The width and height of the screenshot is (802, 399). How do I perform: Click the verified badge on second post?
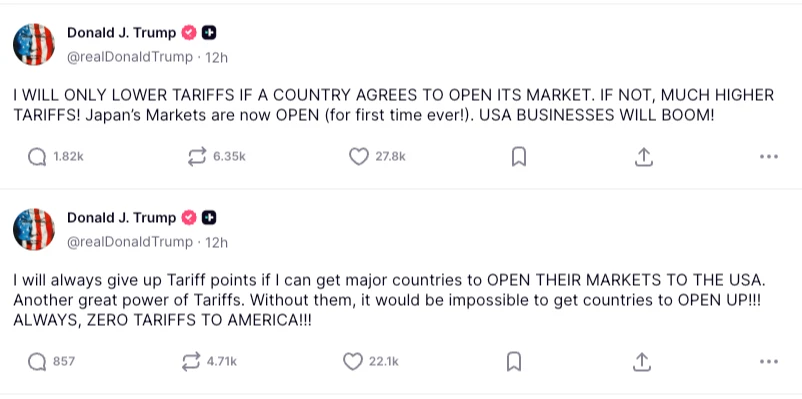click(189, 218)
